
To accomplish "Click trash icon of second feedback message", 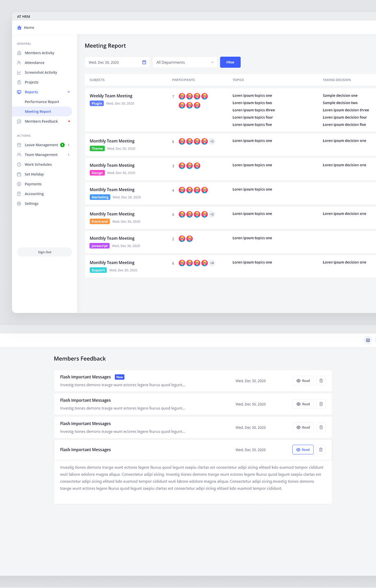I will pyautogui.click(x=321, y=404).
